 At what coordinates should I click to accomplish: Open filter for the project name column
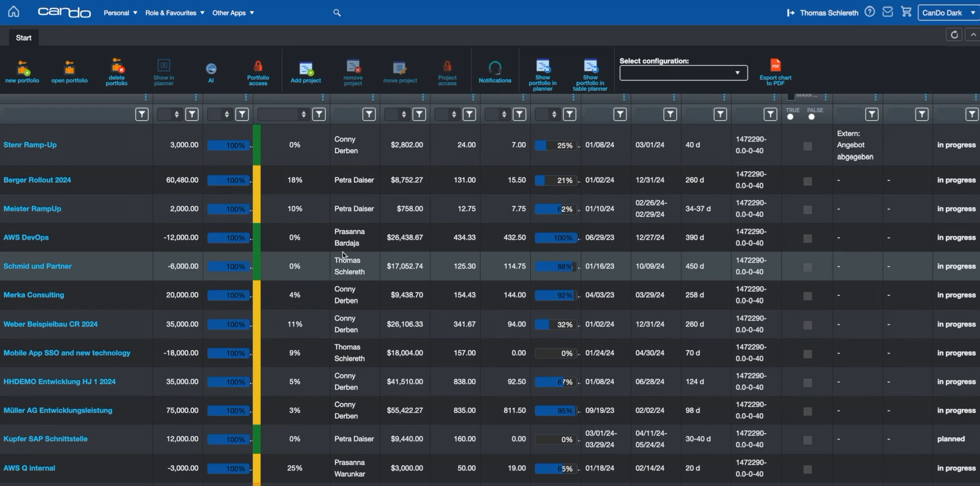142,114
